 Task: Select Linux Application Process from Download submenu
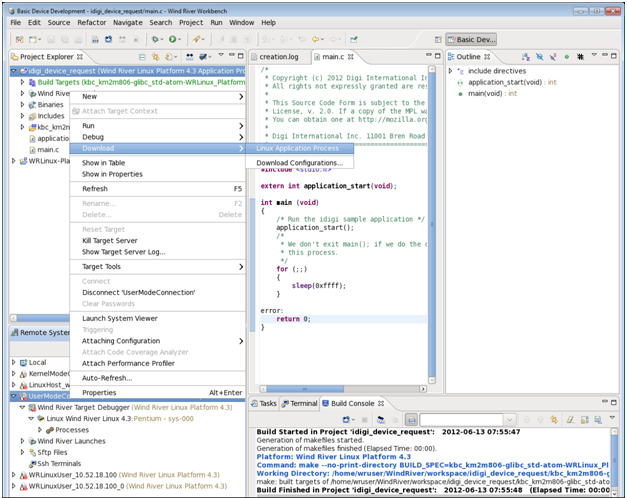(297, 149)
